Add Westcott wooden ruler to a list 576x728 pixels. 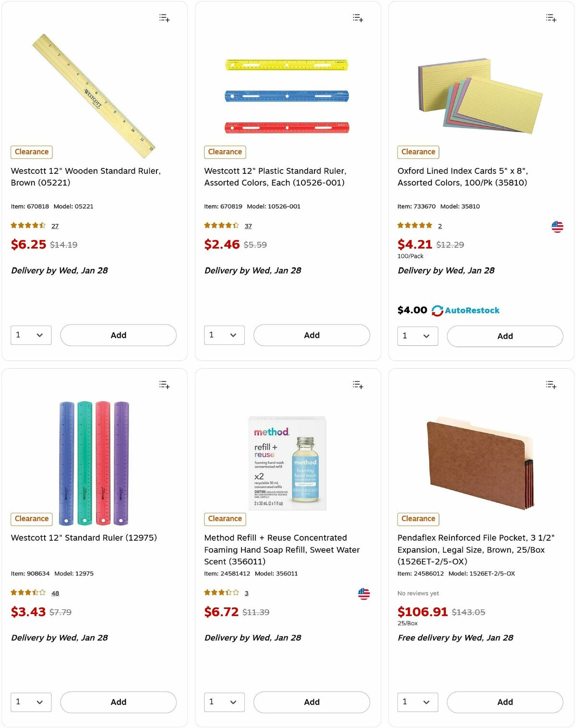tap(164, 18)
